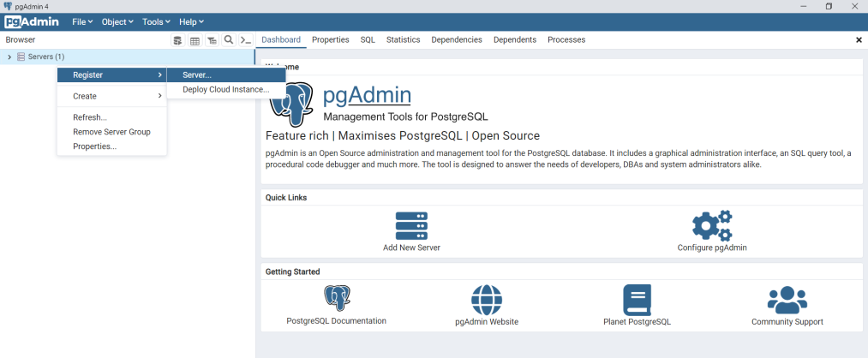
Task: Select the Servers (1) tree row label
Action: coord(46,57)
